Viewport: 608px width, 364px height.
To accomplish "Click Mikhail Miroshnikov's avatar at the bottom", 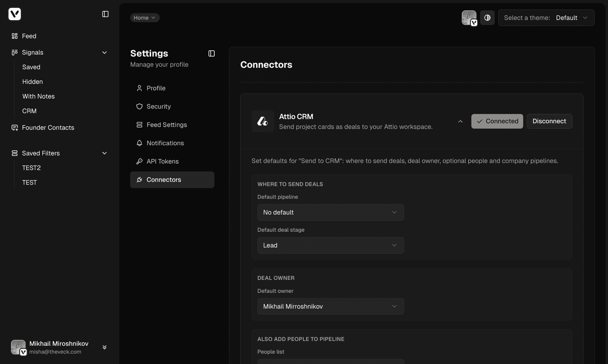I will coord(18,347).
